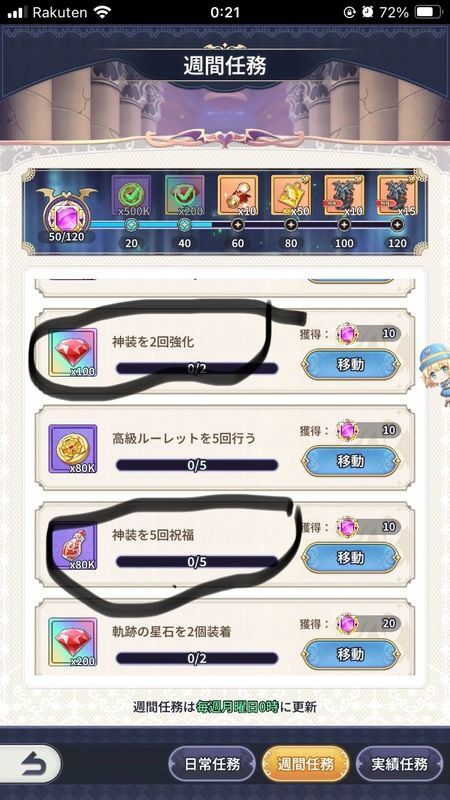
Task: Tap 移動 for 高級ルーレットを5回行う
Action: point(351,461)
